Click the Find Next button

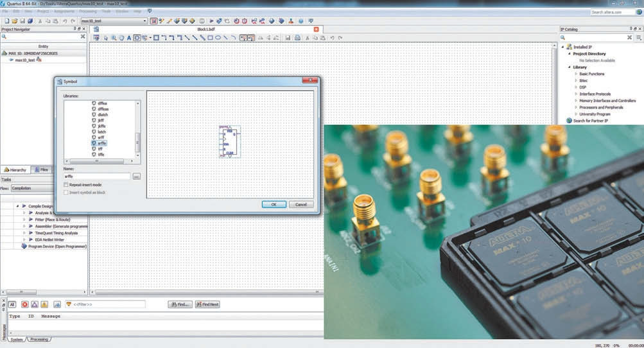207,304
